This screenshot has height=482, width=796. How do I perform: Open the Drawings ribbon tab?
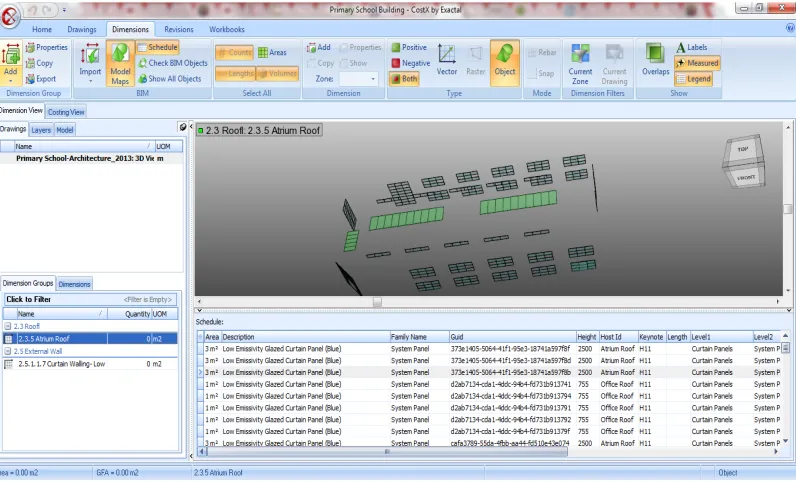(82, 29)
